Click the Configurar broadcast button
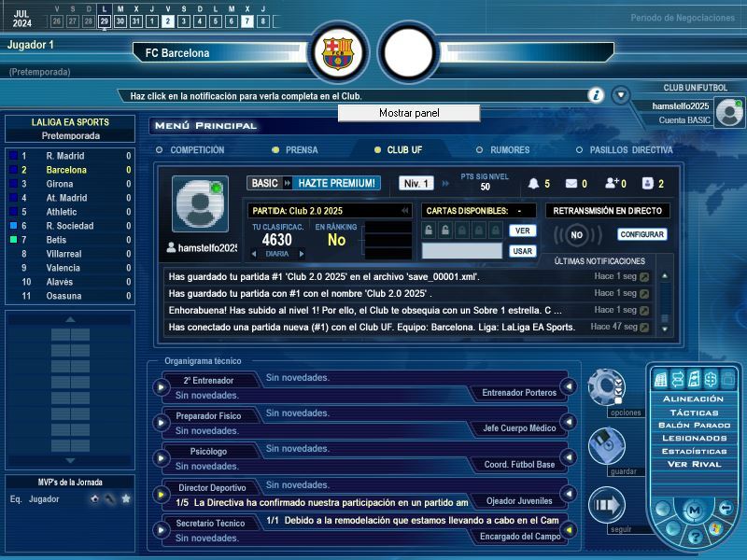Screen dimensions: 747x560 click(641, 234)
